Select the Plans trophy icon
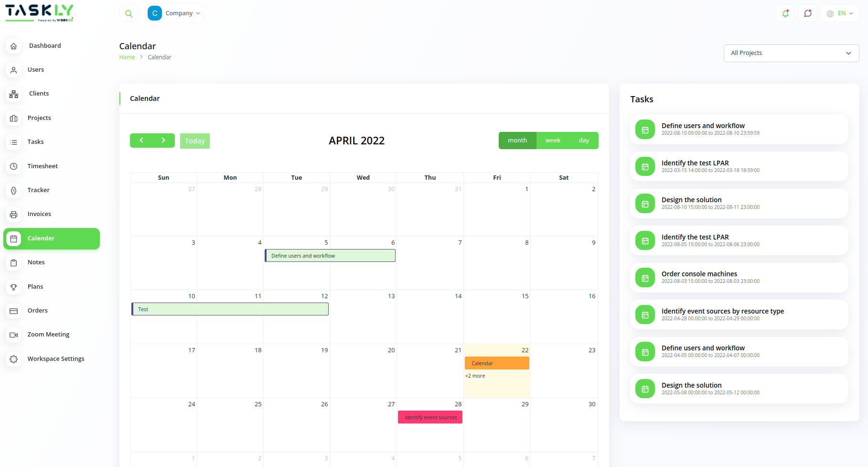Image resolution: width=868 pixels, height=467 pixels. 14,287
